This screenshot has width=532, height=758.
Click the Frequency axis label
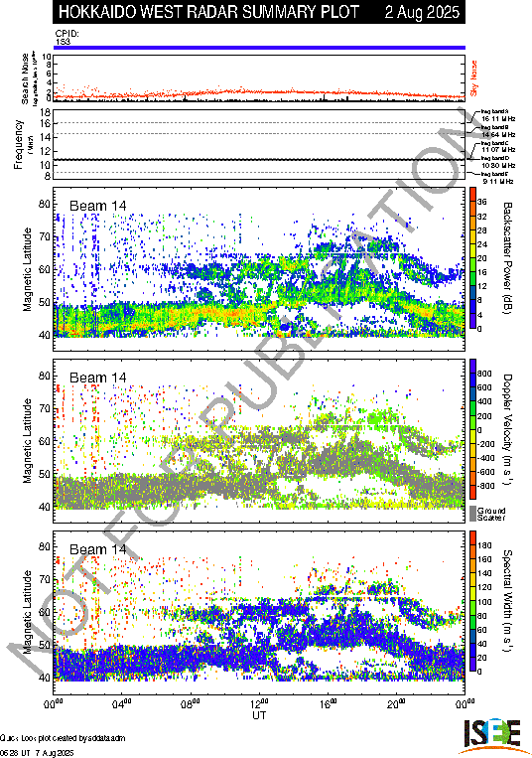pos(18,144)
